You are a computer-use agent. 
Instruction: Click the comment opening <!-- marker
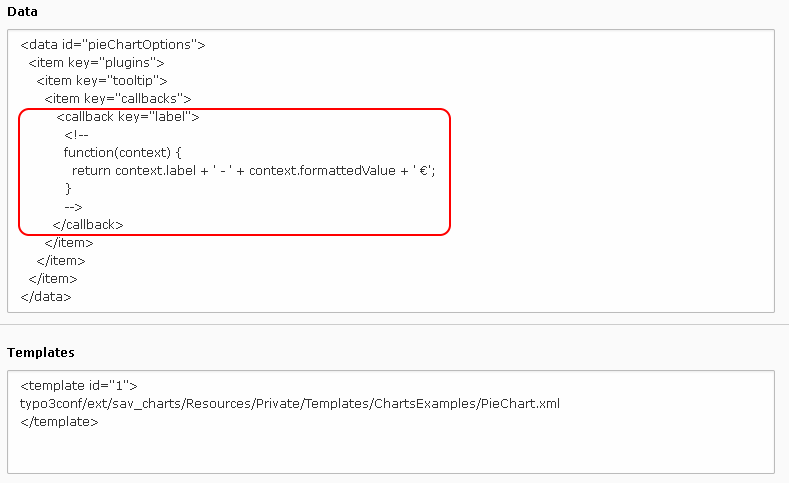point(76,135)
